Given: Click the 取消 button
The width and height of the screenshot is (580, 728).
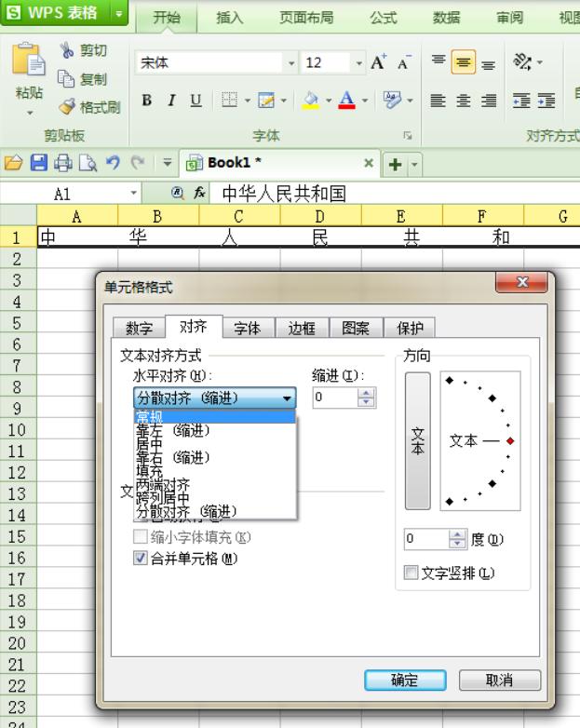Looking at the screenshot, I should [x=500, y=681].
